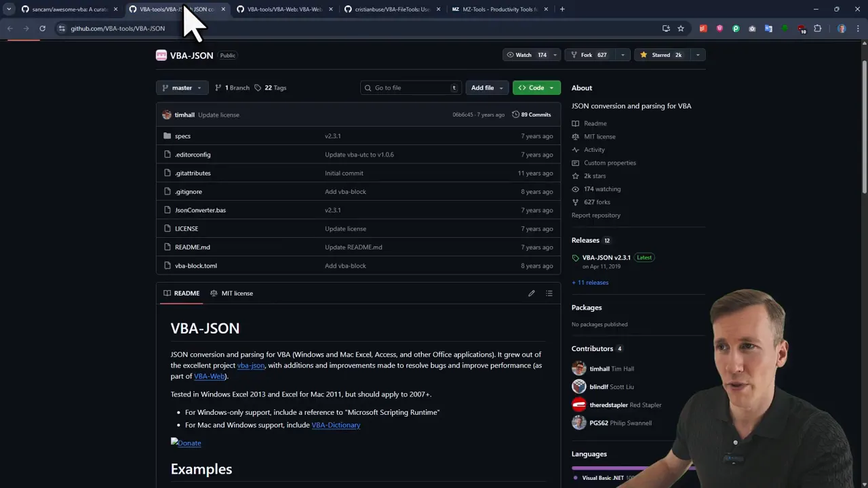Click the browser address bar URL

click(x=117, y=28)
